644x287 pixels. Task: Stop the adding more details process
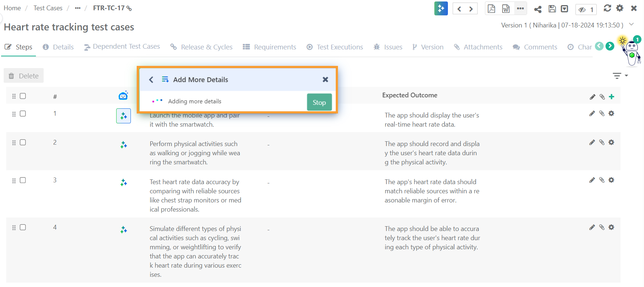tap(319, 102)
